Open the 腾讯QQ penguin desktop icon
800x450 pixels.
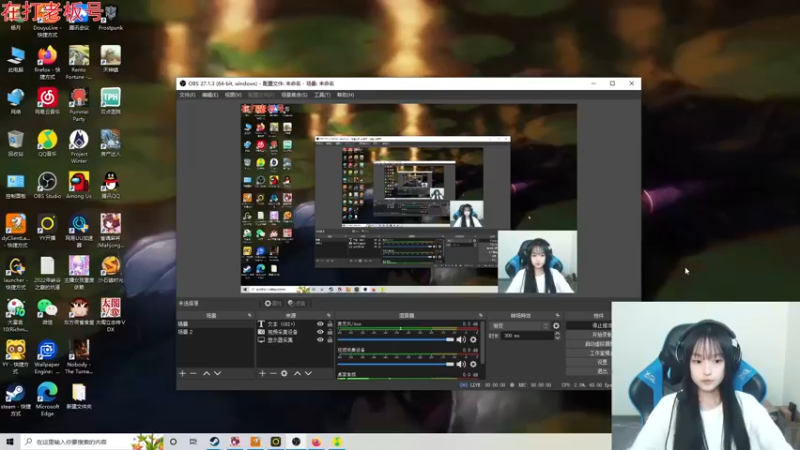point(110,186)
